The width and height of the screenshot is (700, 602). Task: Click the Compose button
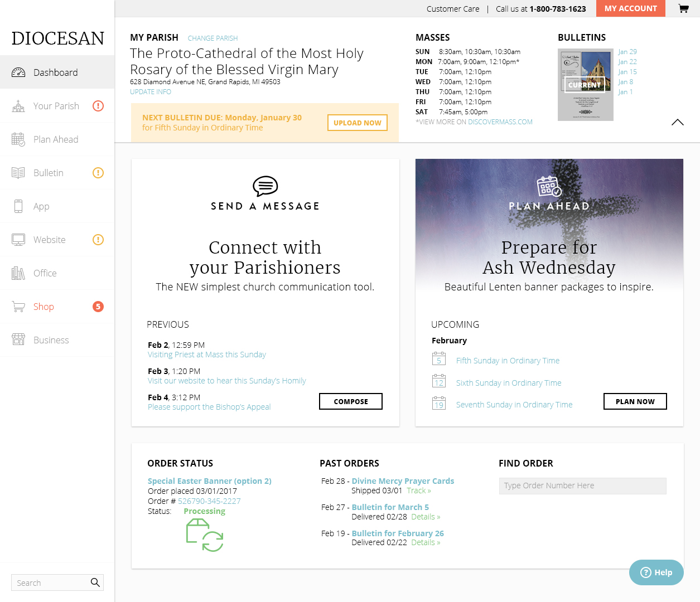coord(350,401)
